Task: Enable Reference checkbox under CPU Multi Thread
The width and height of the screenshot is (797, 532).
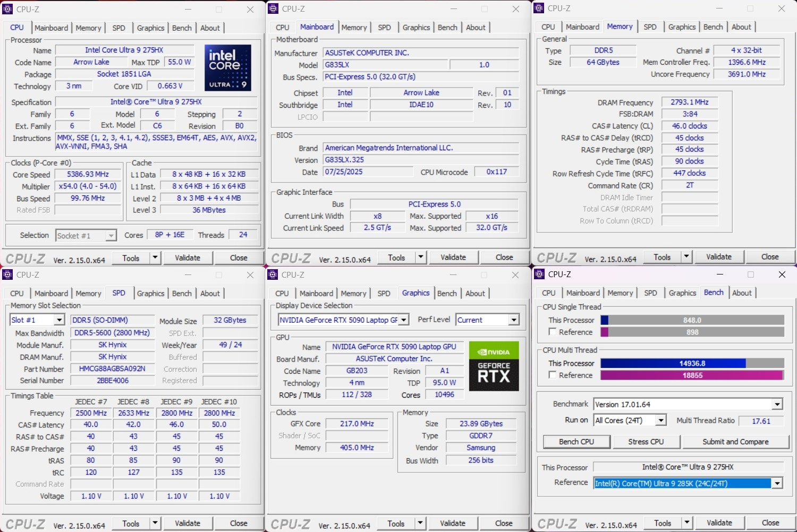Action: coord(553,375)
